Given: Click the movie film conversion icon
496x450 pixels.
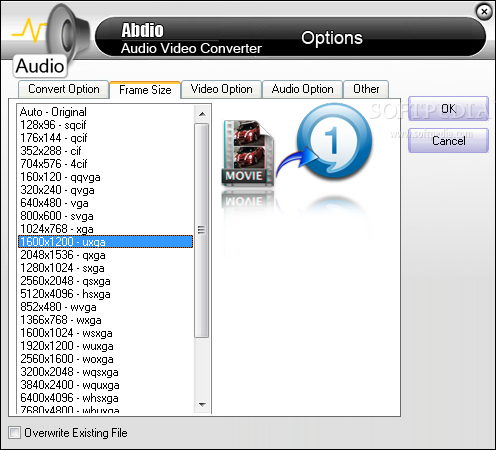Looking at the screenshot, I should tap(248, 153).
